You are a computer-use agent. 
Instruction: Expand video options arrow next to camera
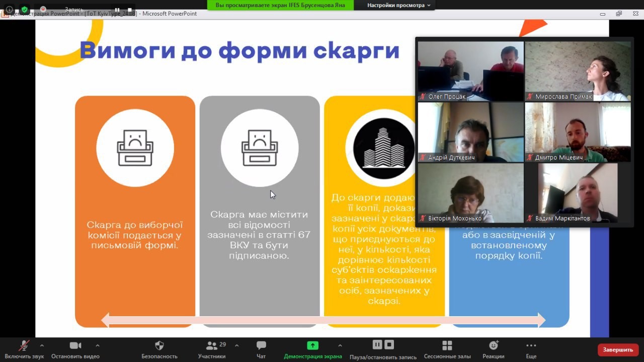(x=98, y=345)
